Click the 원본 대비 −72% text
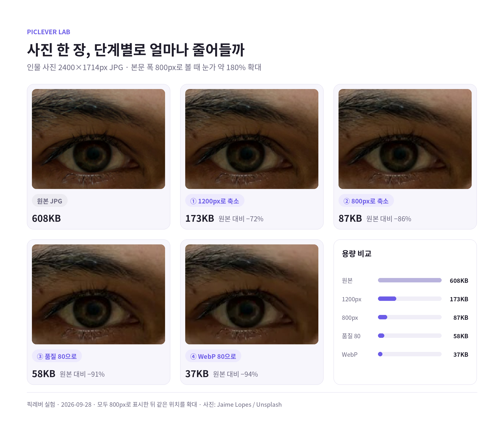Screen dimensions: 504x430 click(241, 219)
